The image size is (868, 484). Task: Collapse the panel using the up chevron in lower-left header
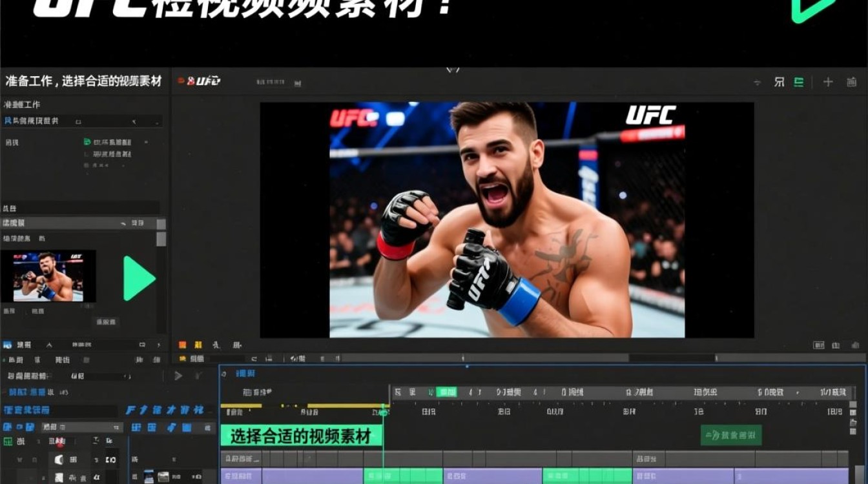[49, 345]
